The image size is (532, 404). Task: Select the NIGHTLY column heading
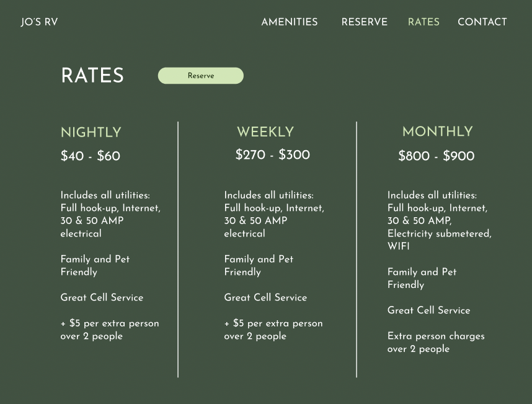click(91, 132)
